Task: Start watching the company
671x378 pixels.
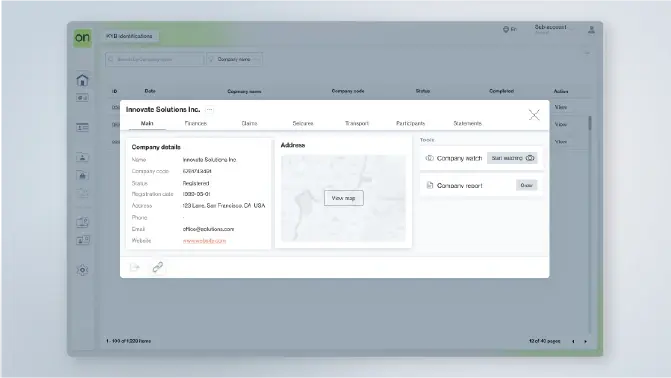Action: click(512, 158)
